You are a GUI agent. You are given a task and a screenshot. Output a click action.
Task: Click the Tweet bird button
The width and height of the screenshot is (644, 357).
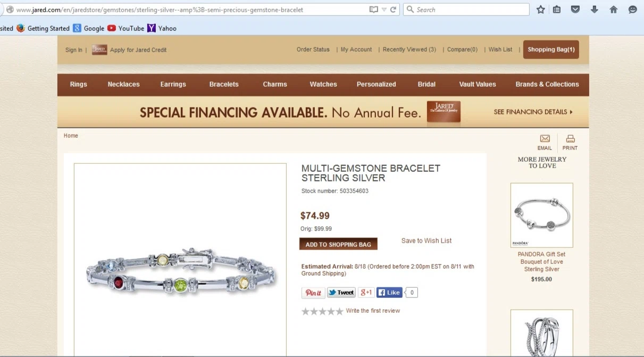point(341,293)
